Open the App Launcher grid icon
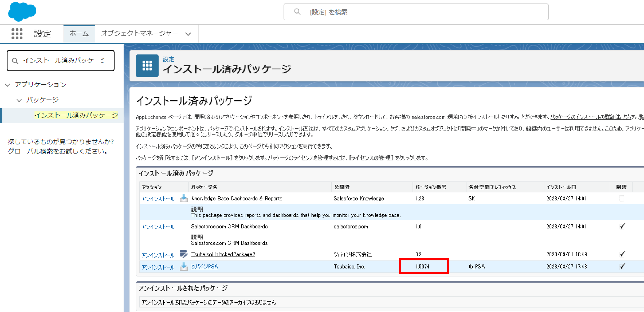Screen dimensions: 644x312 [x=17, y=34]
